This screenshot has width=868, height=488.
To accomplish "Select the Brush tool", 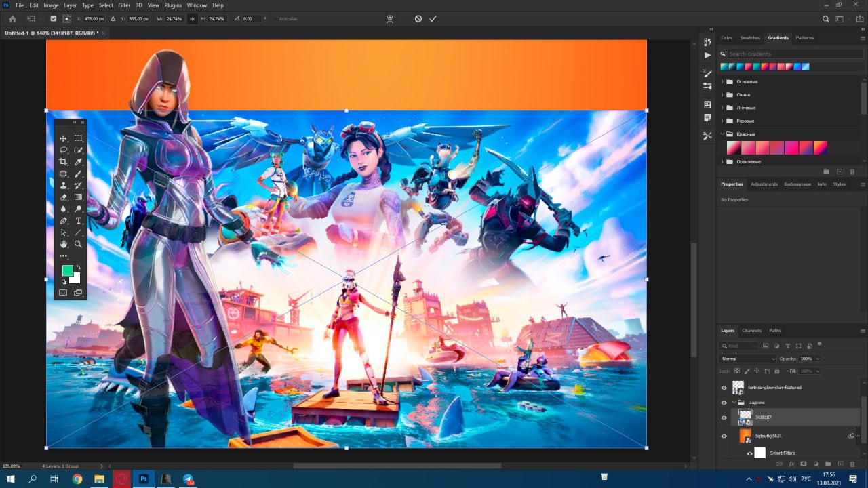I will click(79, 174).
